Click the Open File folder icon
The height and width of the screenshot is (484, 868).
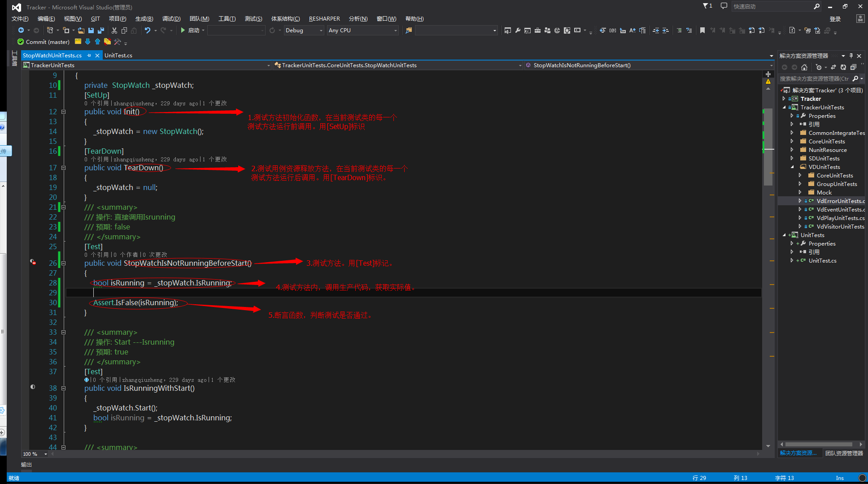point(81,30)
